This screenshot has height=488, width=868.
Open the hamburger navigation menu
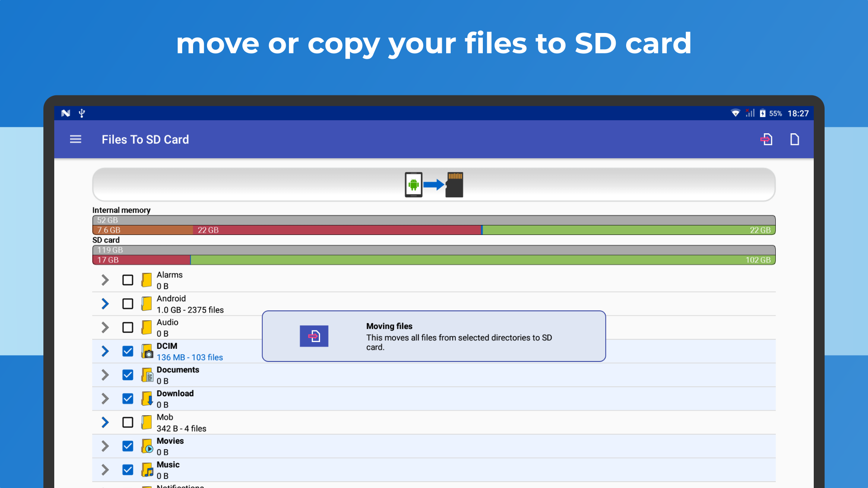[75, 139]
